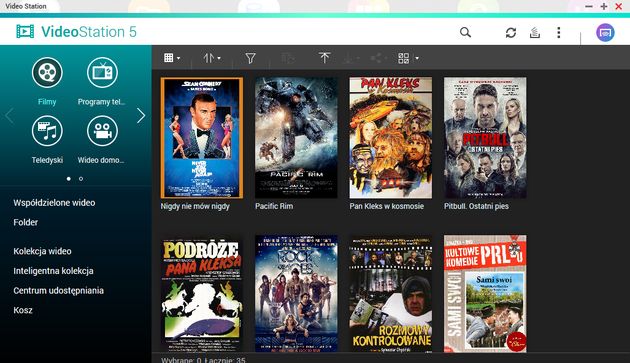The height and width of the screenshot is (363, 630).
Task: Click the Filmy category label
Action: pyautogui.click(x=47, y=102)
